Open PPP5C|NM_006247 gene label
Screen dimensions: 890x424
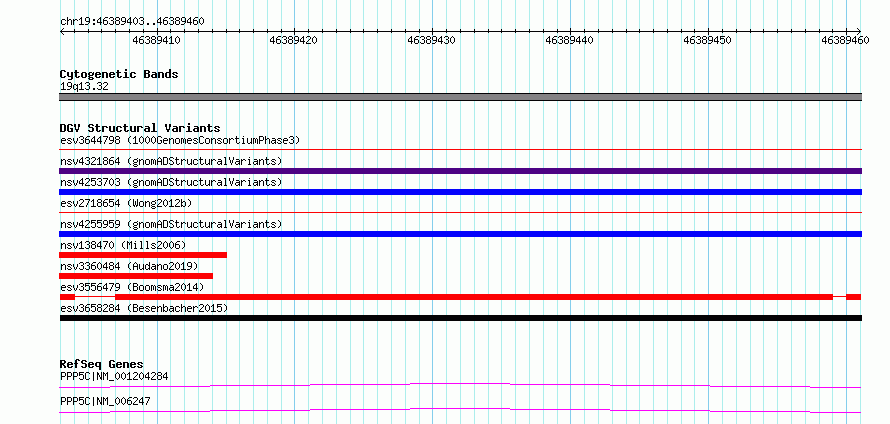pyautogui.click(x=105, y=401)
